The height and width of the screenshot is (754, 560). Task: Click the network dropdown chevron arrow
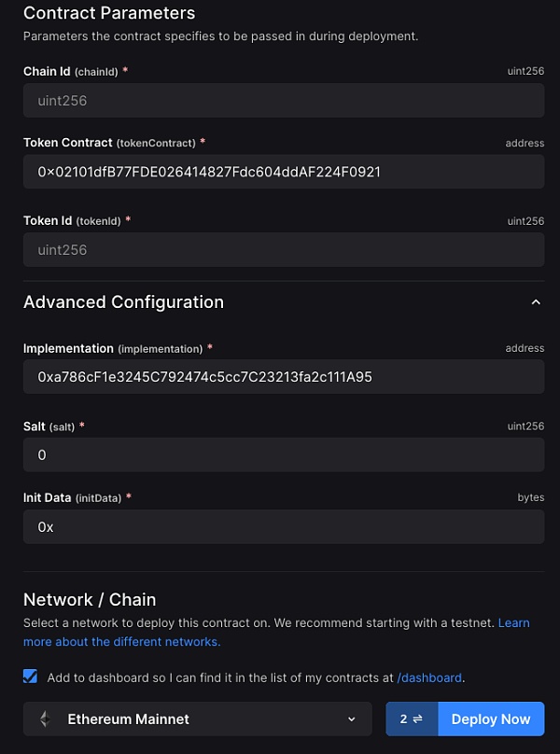(x=352, y=719)
